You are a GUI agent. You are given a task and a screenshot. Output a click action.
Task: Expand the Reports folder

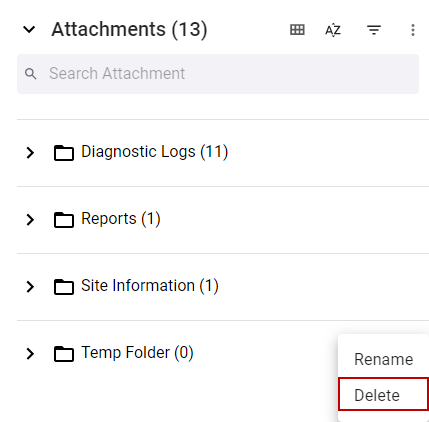click(x=30, y=220)
